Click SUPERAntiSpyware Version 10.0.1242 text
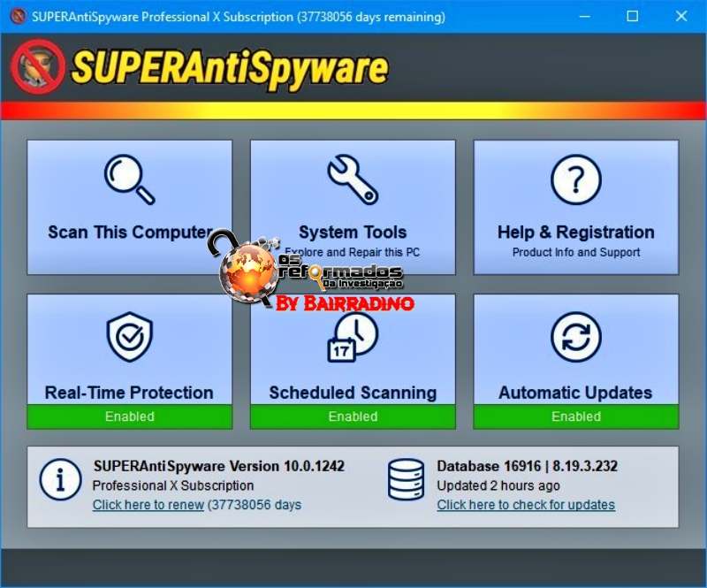The width and height of the screenshot is (707, 588). [218, 466]
